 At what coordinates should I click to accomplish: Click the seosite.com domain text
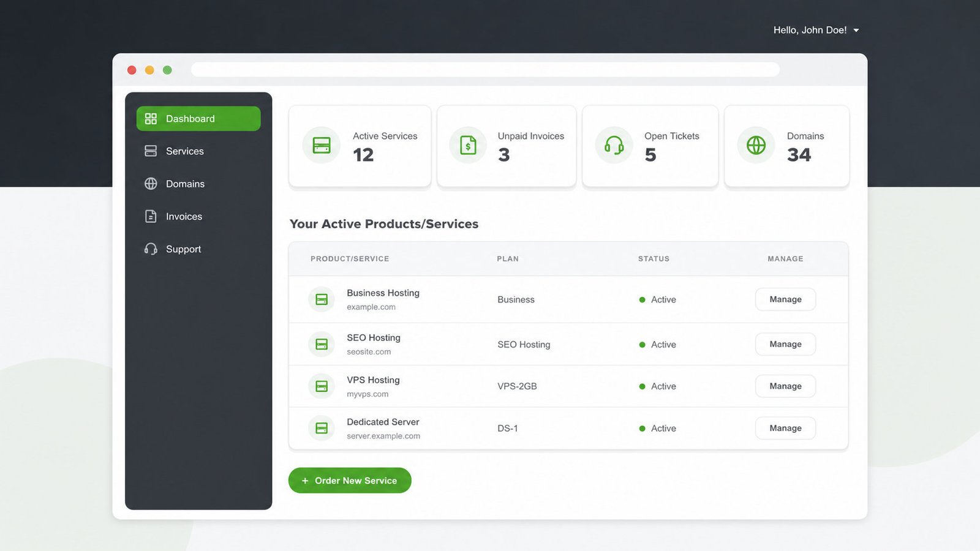click(369, 352)
